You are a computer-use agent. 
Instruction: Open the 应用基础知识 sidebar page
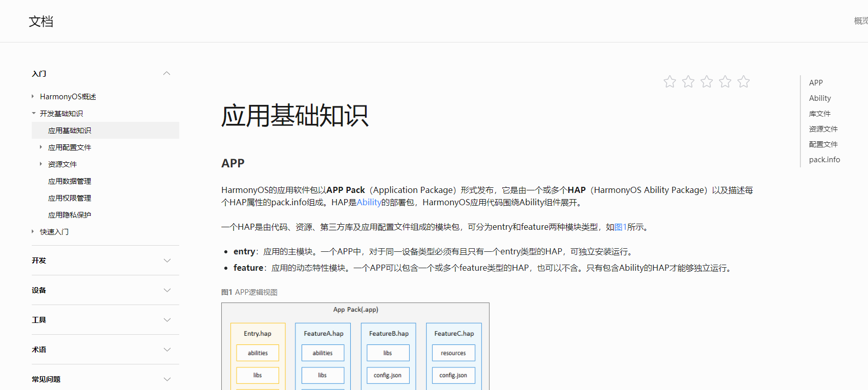click(x=105, y=131)
